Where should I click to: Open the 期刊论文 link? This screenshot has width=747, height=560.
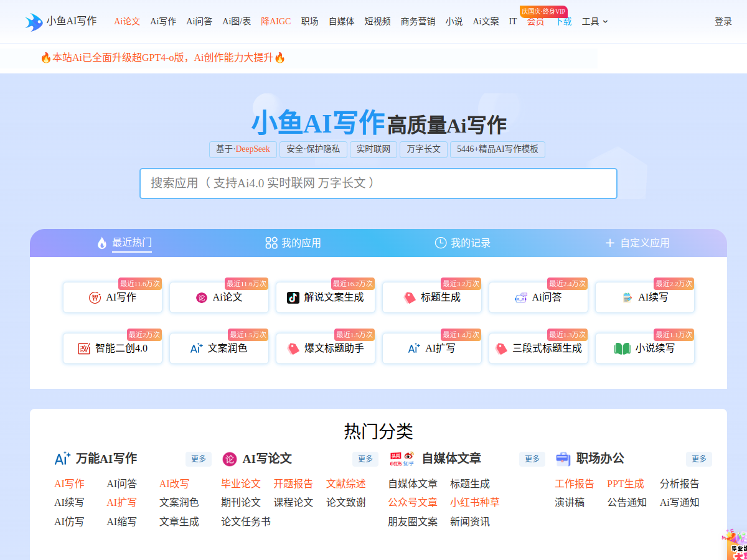click(241, 503)
